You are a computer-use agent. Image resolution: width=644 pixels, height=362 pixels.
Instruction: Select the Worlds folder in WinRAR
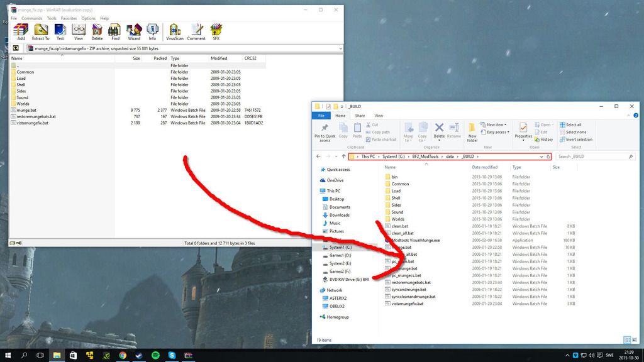(x=23, y=104)
